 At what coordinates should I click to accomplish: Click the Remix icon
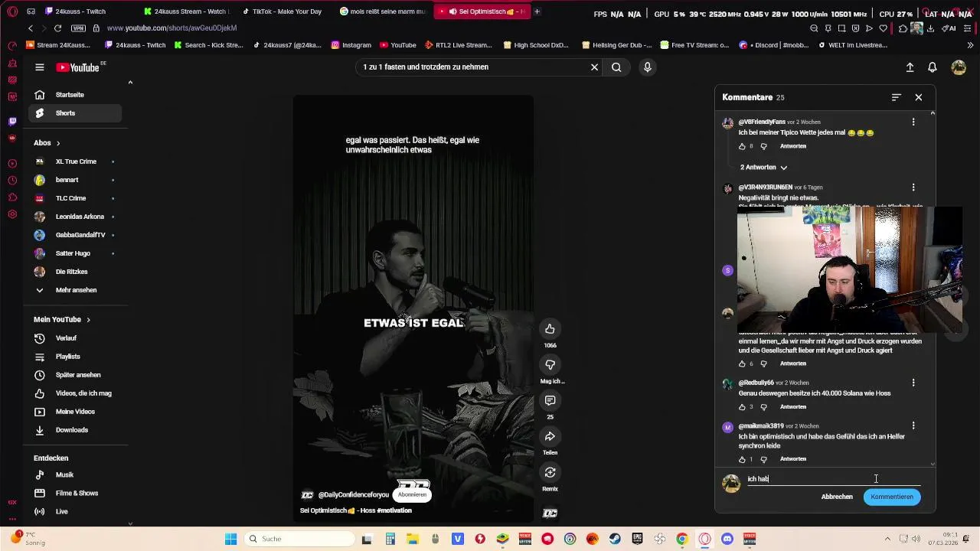click(x=550, y=472)
